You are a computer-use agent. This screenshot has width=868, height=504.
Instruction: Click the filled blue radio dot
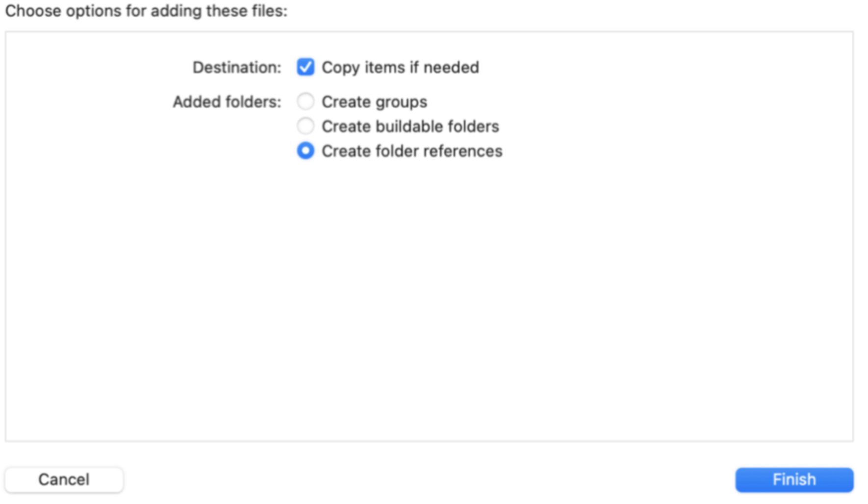306,151
